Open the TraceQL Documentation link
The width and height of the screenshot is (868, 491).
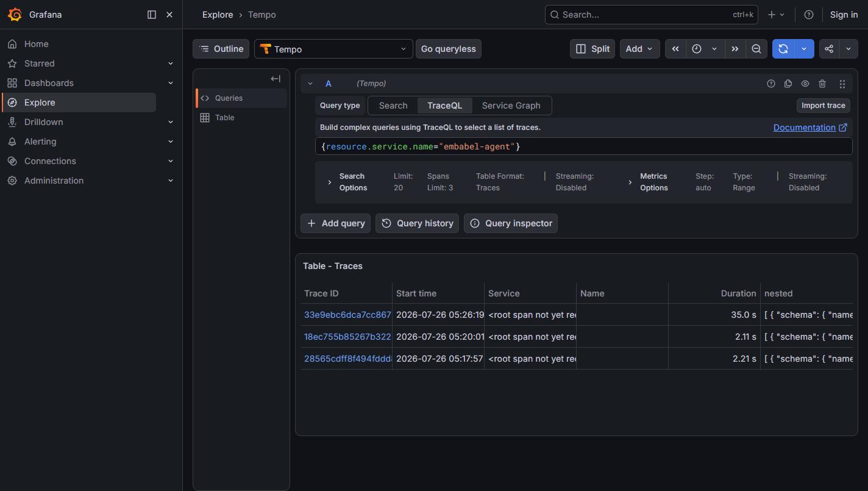pos(809,127)
